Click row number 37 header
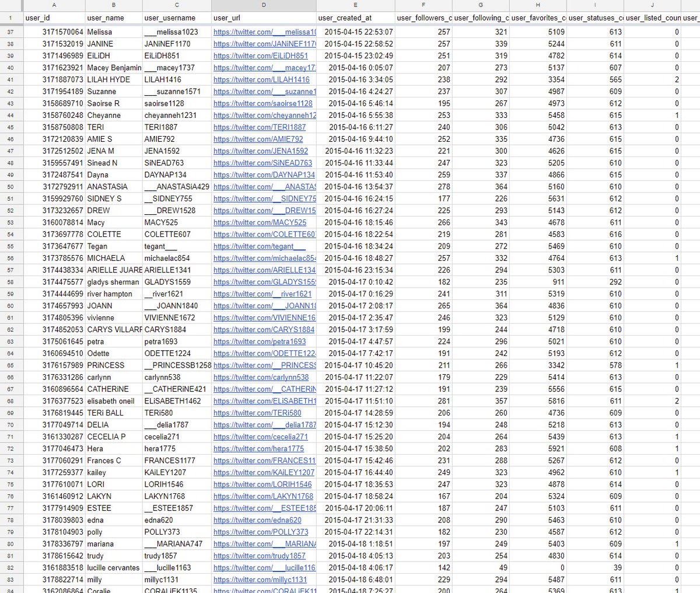Image resolution: width=700 pixels, height=593 pixels. (11, 32)
